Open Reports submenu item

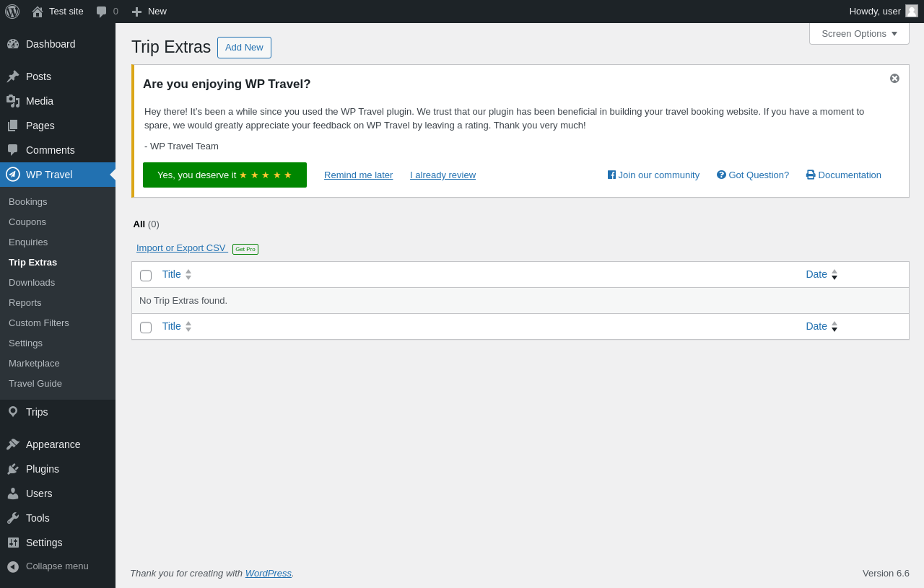click(25, 302)
